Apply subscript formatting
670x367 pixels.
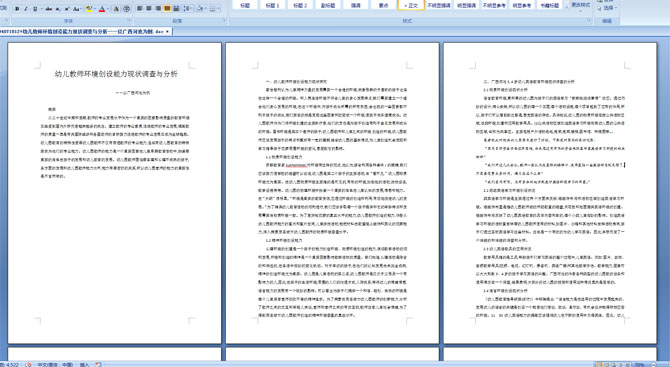click(58, 9)
